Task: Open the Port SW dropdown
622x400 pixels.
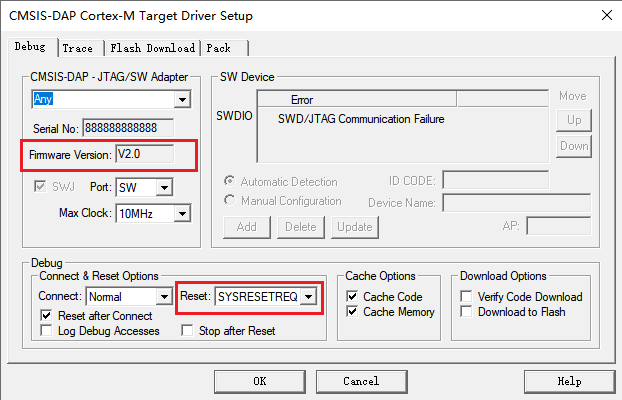Action: tap(165, 188)
